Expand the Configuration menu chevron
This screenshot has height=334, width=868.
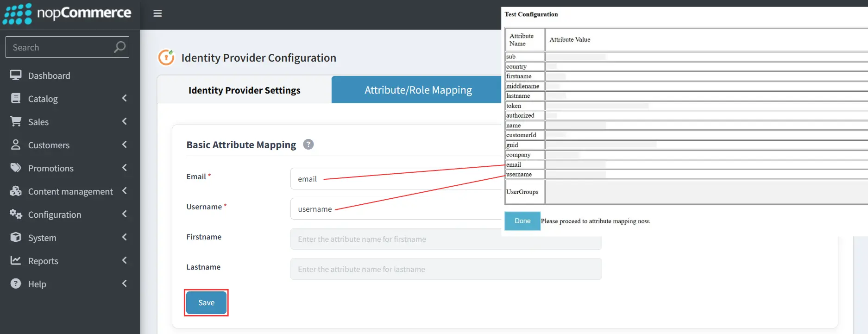tap(124, 214)
